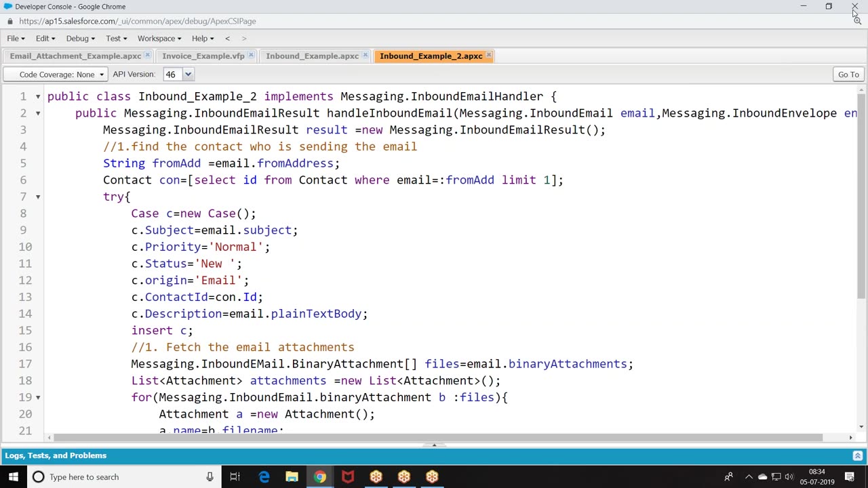The width and height of the screenshot is (868, 488).
Task: Click the panel splitter collapse handle
Action: pos(434,445)
